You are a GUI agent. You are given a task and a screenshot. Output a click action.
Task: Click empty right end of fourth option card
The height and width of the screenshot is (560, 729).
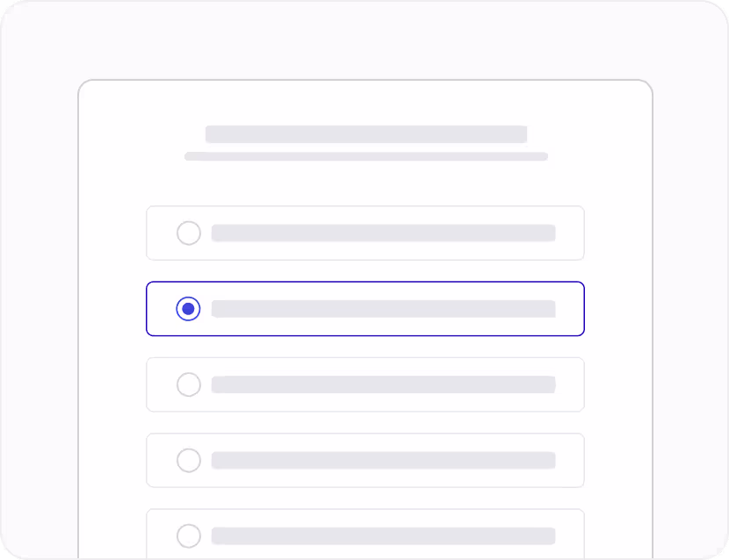[570, 460]
